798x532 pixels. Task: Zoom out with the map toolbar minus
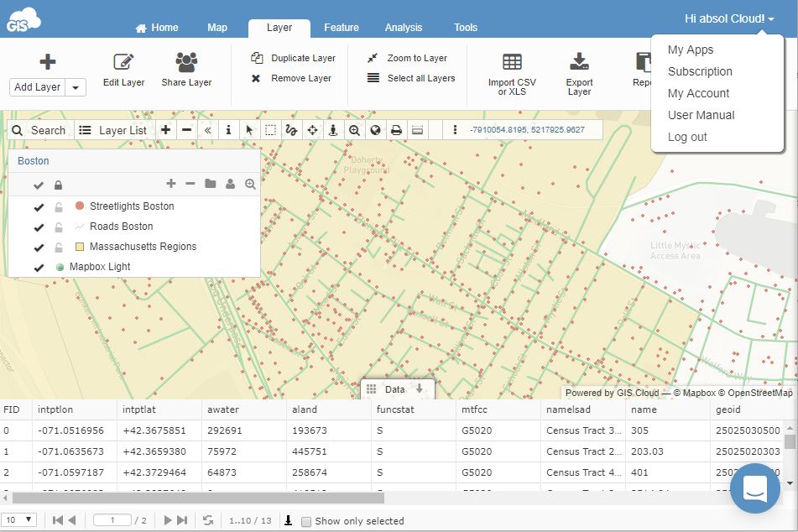coord(187,130)
